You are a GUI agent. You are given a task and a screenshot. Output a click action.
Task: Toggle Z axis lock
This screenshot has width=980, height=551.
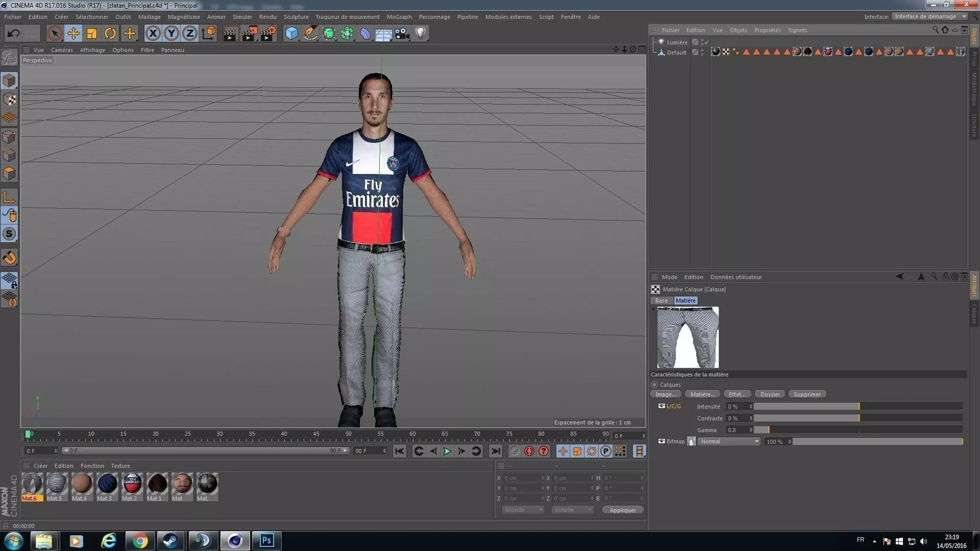190,34
